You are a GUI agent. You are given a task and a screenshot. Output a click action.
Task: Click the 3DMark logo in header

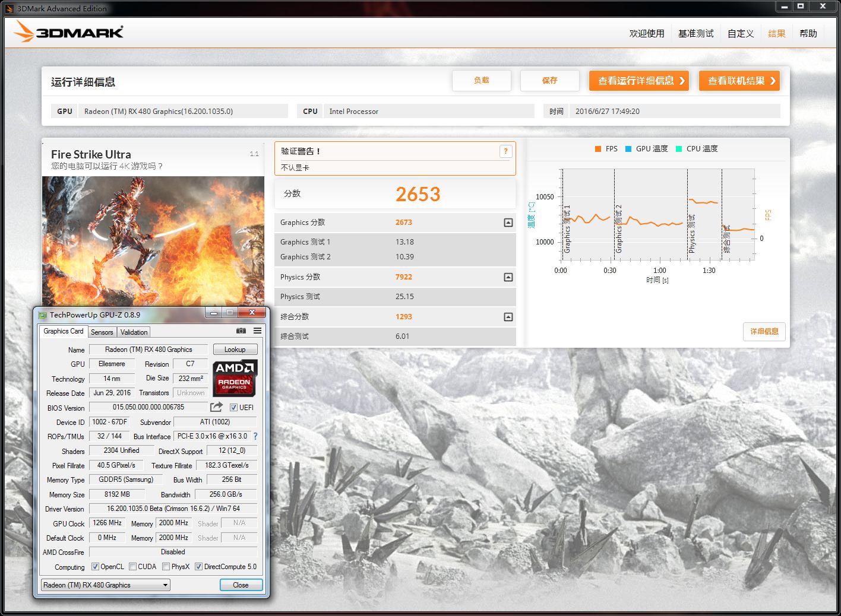pos(69,32)
